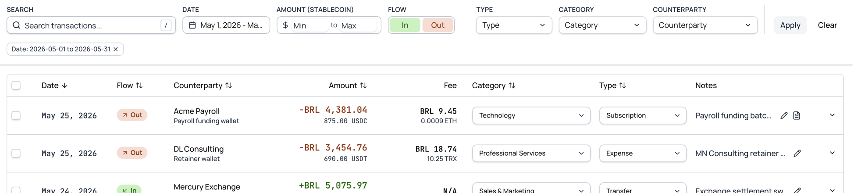Click the Max amount field
868x193 pixels.
(x=358, y=25)
